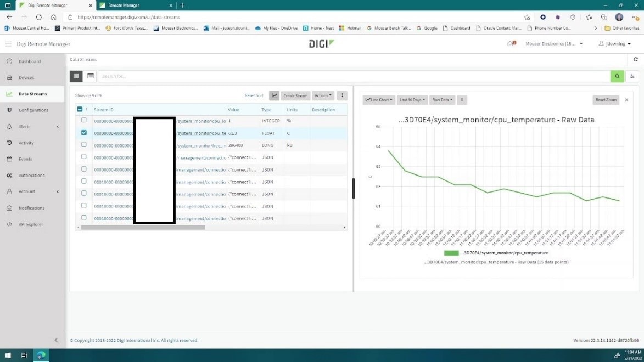The width and height of the screenshot is (644, 362).
Task: Toggle the chart view icon near Create Stream
Action: pos(274,95)
